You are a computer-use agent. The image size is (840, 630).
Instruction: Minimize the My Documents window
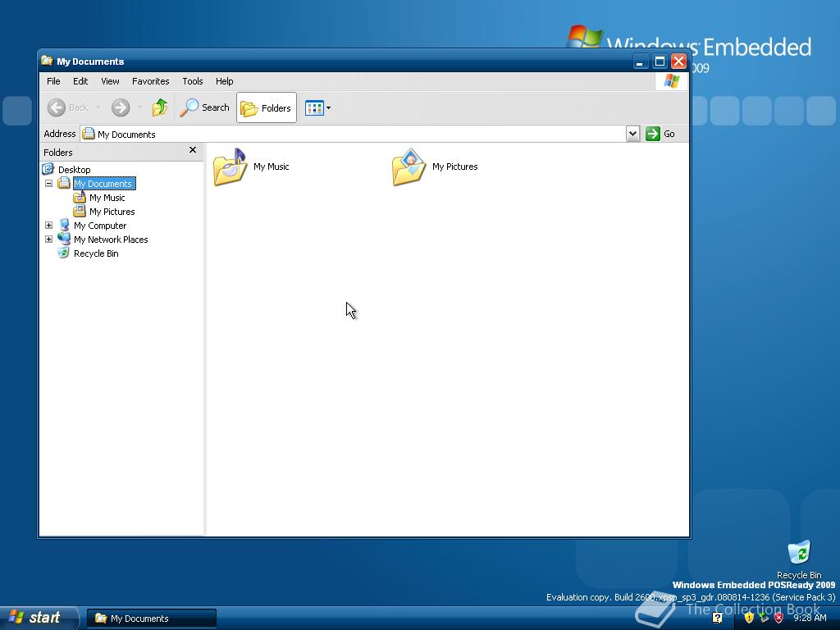click(x=640, y=62)
